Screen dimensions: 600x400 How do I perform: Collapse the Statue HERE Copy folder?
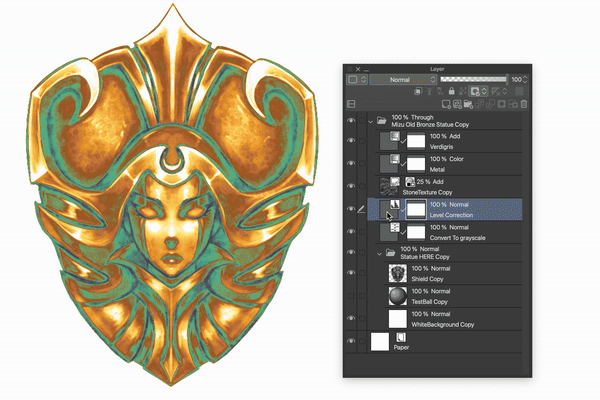point(380,252)
